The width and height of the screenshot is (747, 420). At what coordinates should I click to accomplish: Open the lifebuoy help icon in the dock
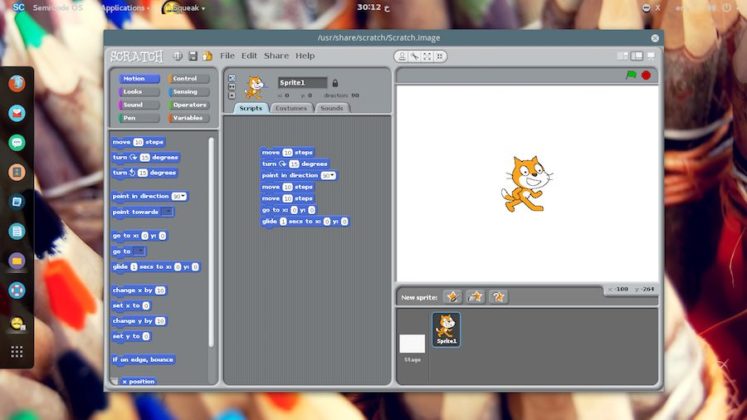coord(17,290)
